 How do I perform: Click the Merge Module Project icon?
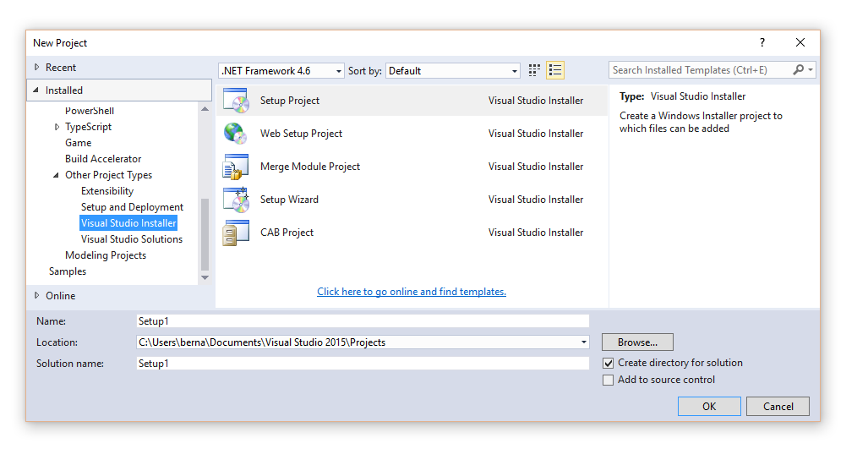pyautogui.click(x=236, y=167)
